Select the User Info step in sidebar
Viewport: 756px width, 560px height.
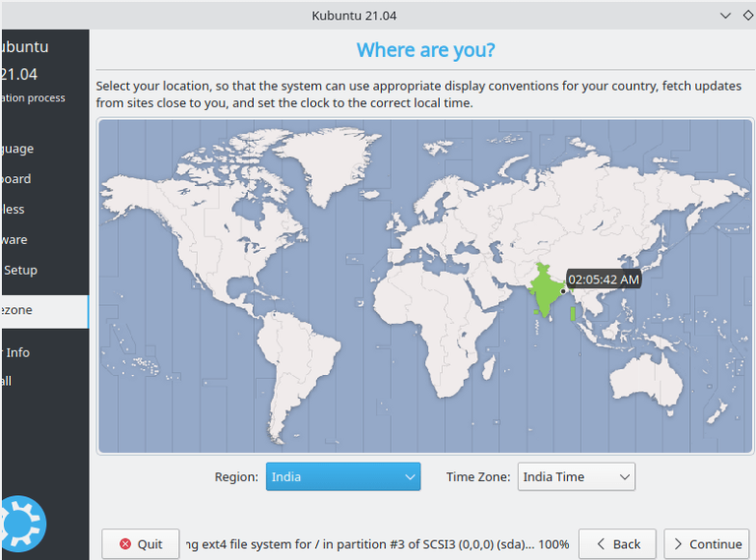tap(16, 352)
